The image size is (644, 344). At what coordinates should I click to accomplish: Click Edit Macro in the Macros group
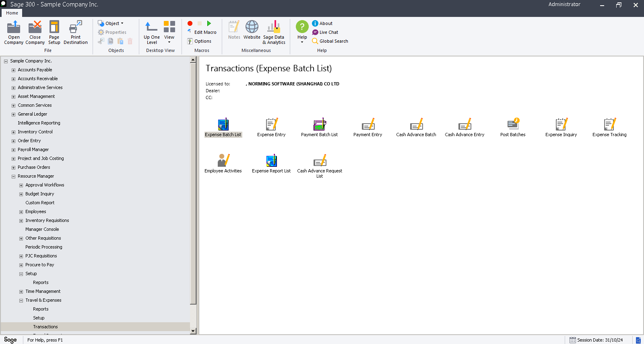click(x=202, y=32)
